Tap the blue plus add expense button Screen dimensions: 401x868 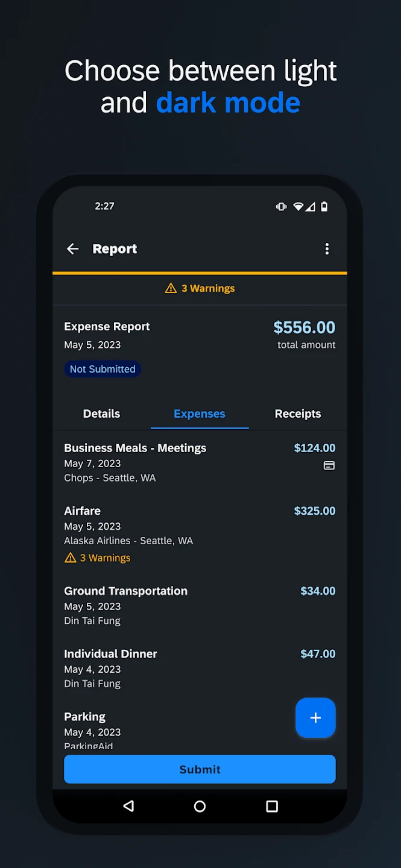(x=315, y=718)
